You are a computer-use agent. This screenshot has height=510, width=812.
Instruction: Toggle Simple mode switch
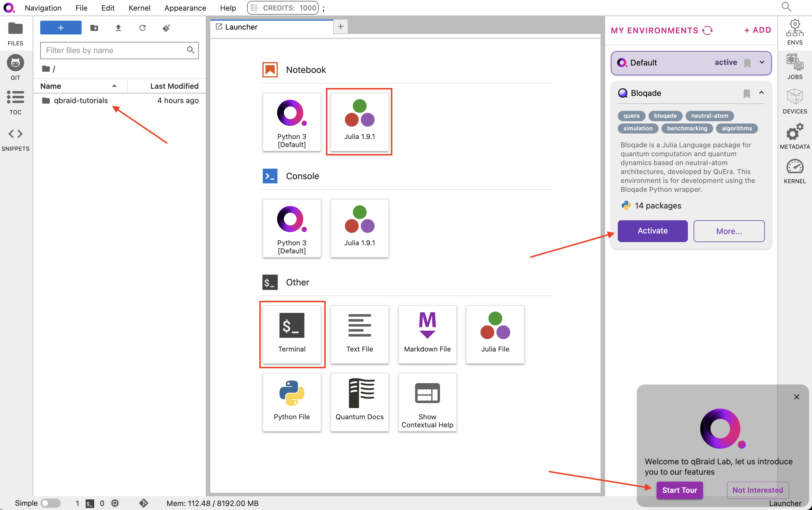(x=50, y=503)
